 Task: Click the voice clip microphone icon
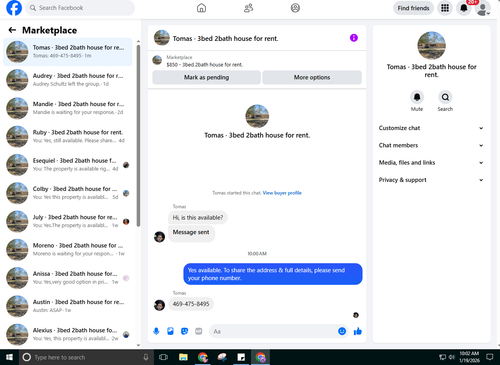pyautogui.click(x=156, y=331)
